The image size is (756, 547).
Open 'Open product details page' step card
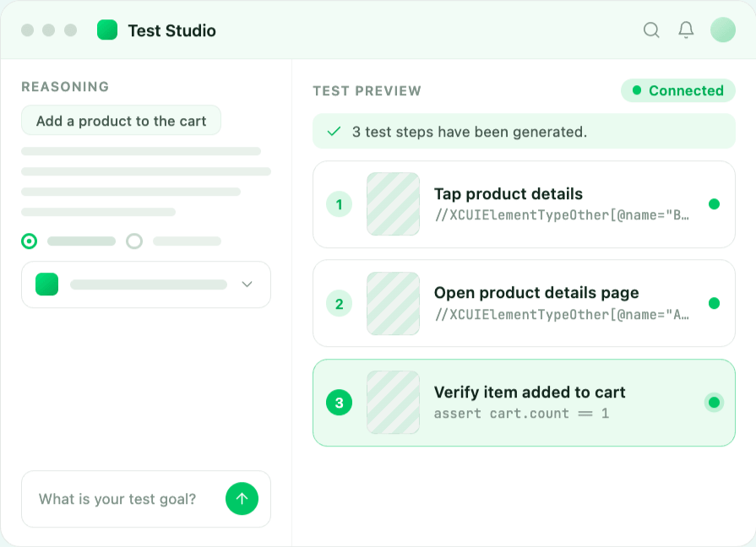524,303
